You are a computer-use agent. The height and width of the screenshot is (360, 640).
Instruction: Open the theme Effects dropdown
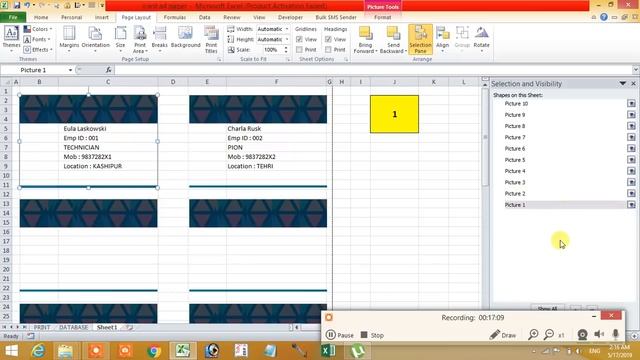(x=38, y=49)
